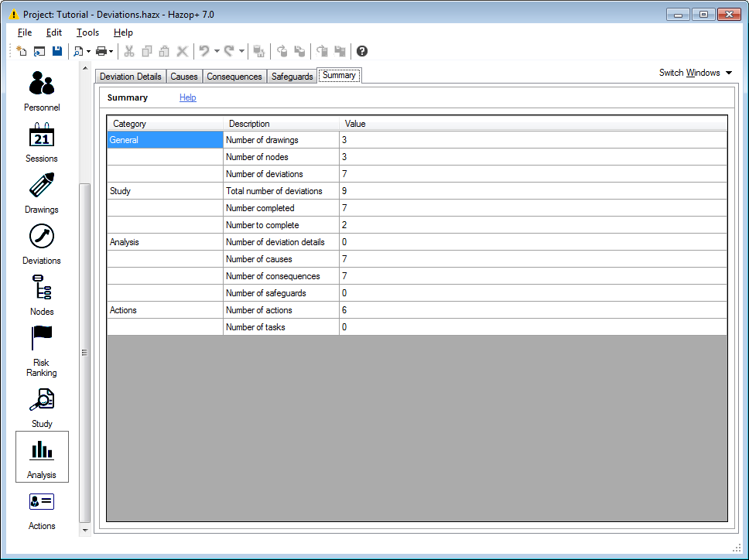This screenshot has height=560, width=749.
Task: Switch to the Consequences tab
Action: pos(234,77)
